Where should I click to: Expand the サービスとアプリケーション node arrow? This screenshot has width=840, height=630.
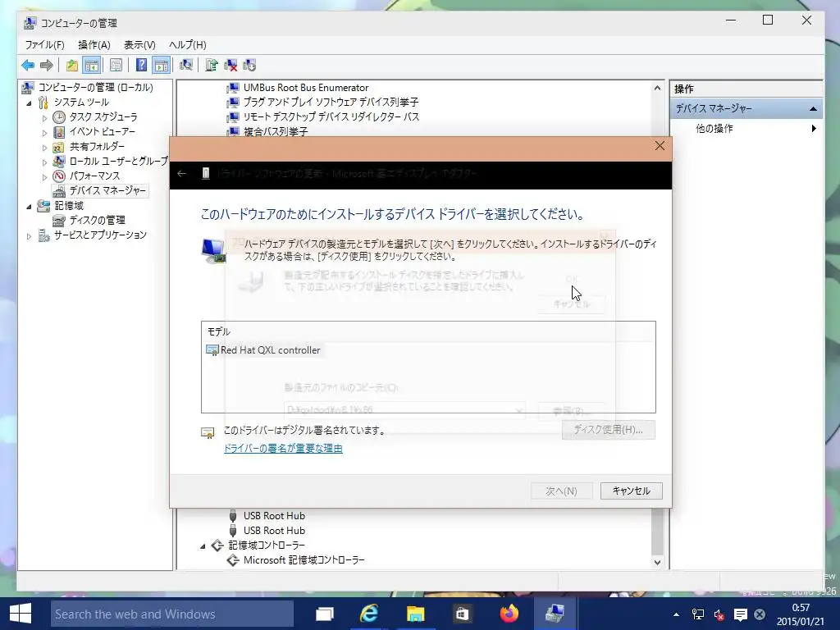(29, 235)
